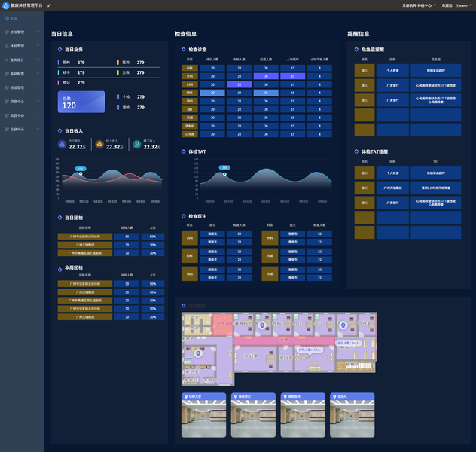Click the 预约 279 statistic

tap(72, 63)
